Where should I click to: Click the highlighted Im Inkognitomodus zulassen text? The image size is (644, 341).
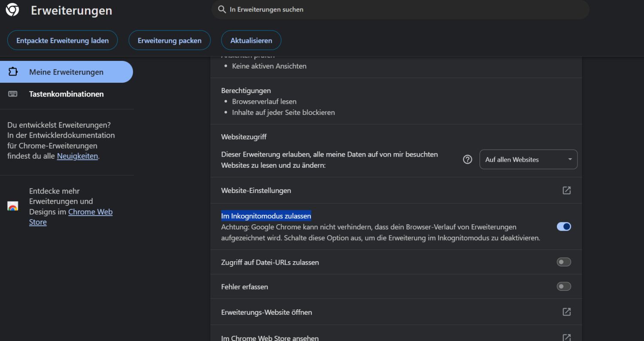point(266,216)
